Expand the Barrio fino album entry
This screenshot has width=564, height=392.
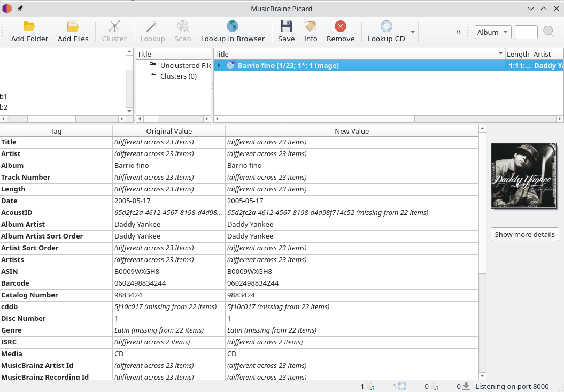(219, 65)
